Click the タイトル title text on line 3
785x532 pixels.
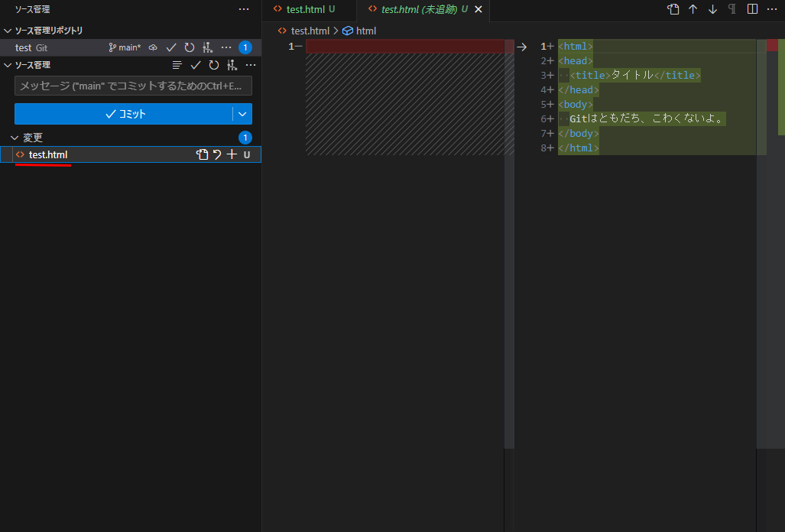click(x=632, y=75)
